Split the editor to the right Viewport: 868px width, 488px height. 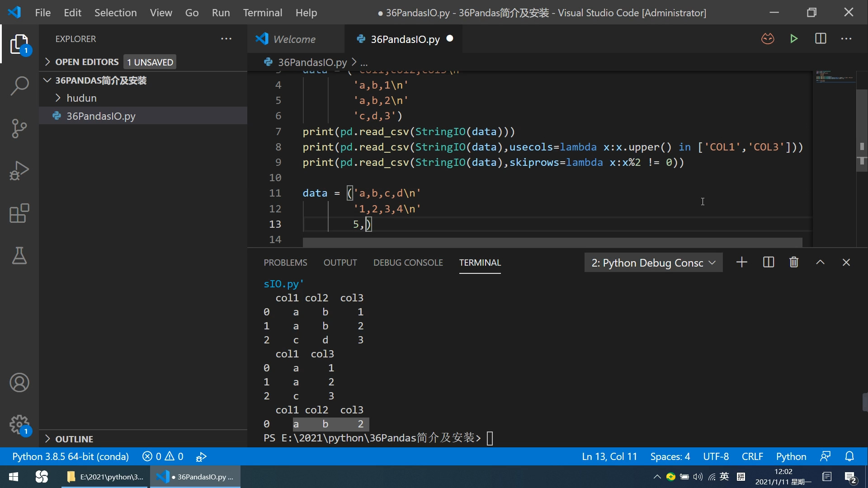(x=821, y=39)
